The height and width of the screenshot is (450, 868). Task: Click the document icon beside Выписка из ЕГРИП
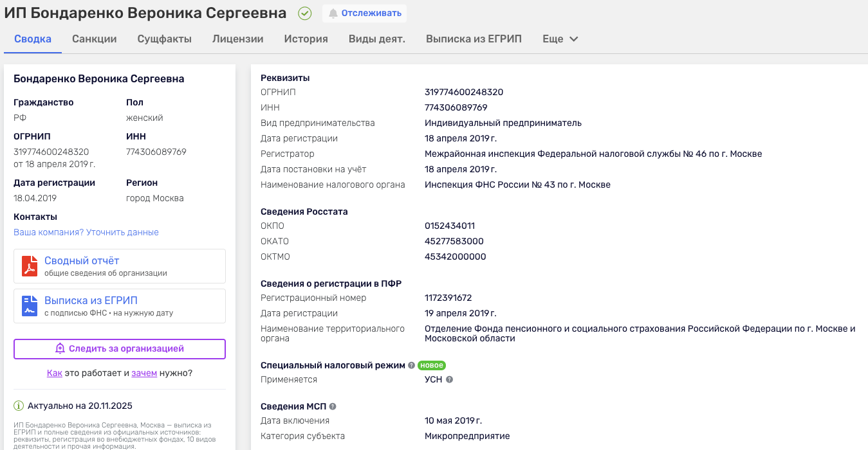(x=30, y=305)
